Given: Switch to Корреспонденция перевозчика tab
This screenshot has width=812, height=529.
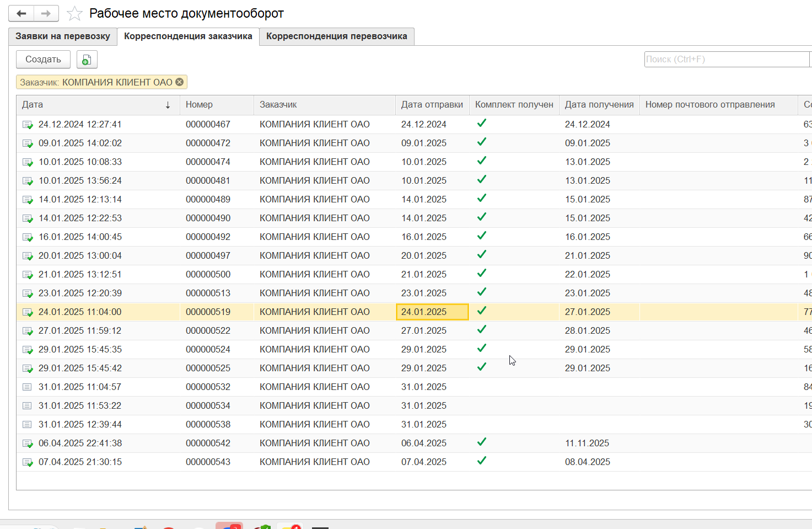Looking at the screenshot, I should point(337,36).
